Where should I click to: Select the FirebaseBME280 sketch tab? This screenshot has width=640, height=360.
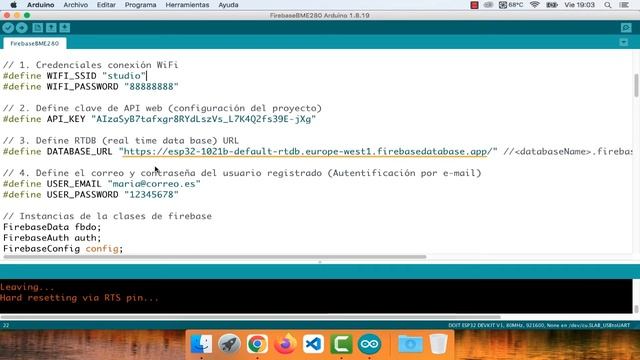(35, 43)
